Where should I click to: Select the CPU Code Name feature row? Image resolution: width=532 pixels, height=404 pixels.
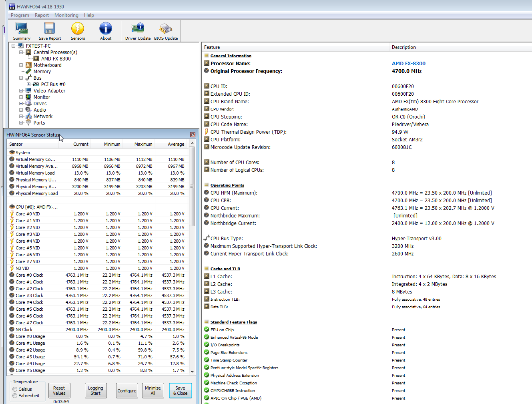367,124
